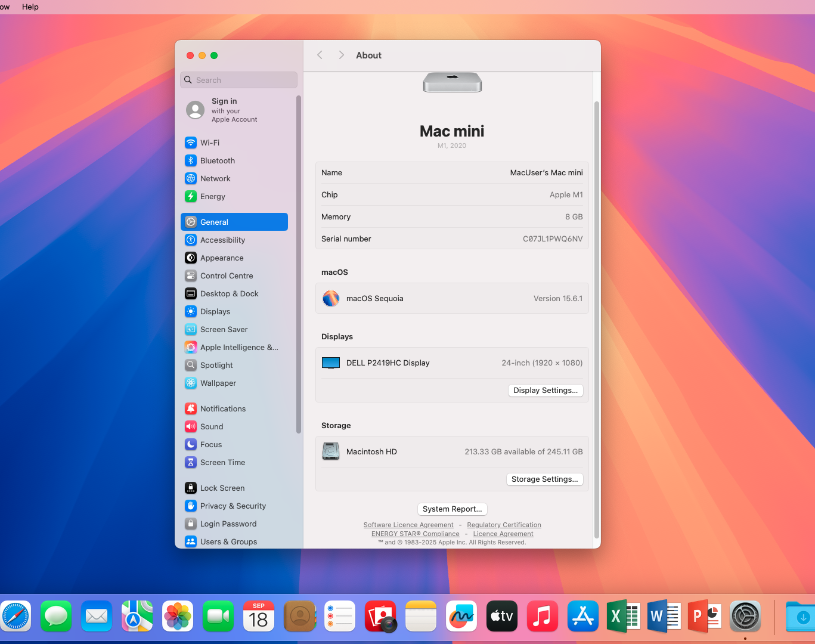Click the settings Search field
The height and width of the screenshot is (644, 815).
point(238,80)
